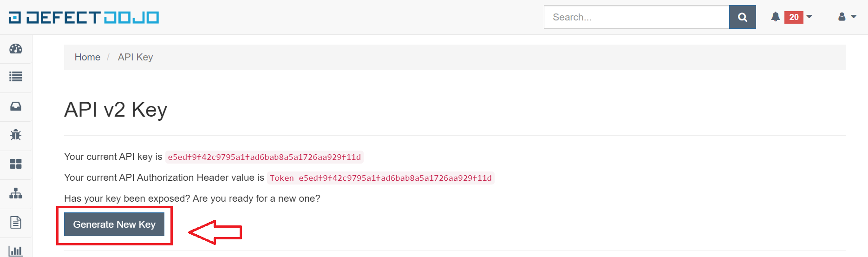Open the Dashboard gauge icon in sidebar
Viewport: 868px width, 257px height.
click(16, 49)
